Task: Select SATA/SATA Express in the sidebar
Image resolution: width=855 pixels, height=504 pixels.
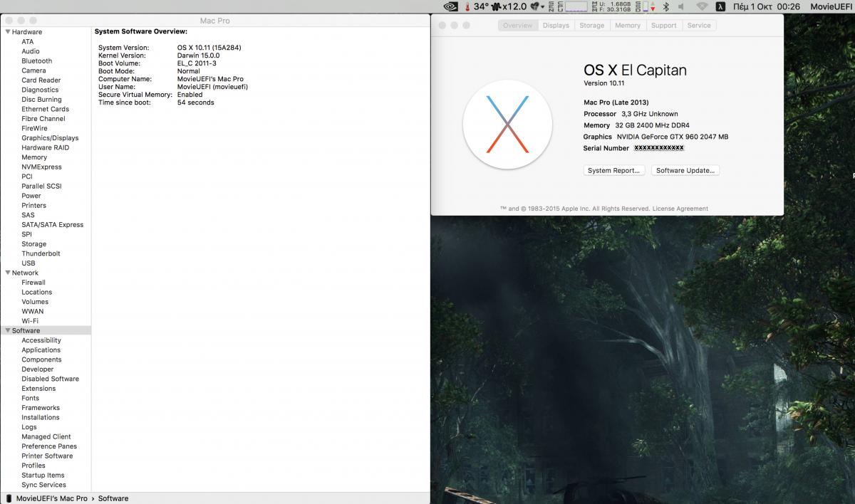Action: tap(52, 224)
